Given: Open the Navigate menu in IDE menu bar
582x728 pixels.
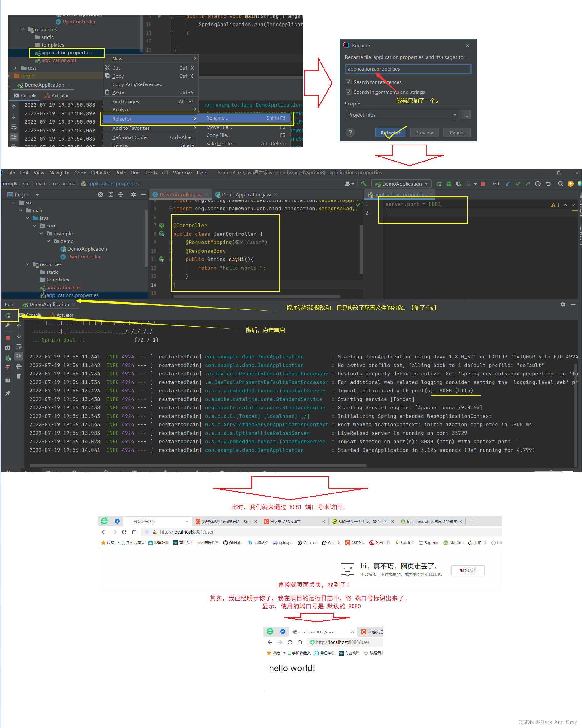Looking at the screenshot, I should tap(59, 173).
